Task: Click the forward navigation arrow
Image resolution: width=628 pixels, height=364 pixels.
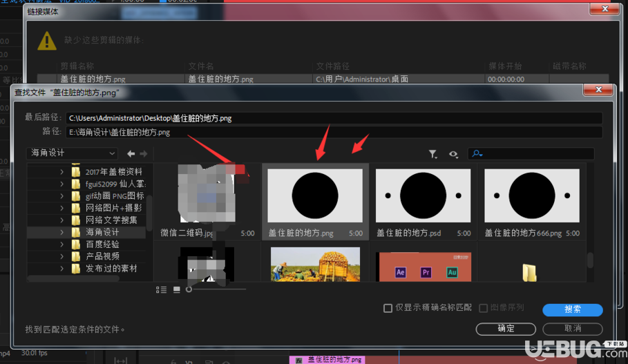Action: [144, 154]
